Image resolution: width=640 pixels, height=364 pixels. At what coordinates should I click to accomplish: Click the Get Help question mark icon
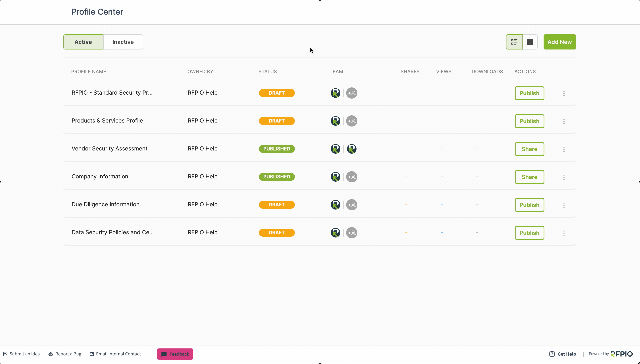pos(552,354)
